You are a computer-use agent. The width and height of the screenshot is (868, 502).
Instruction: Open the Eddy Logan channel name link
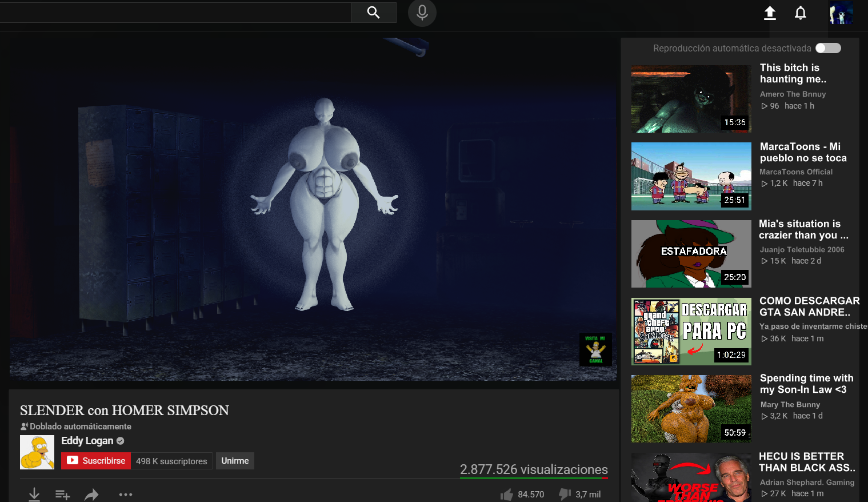[x=87, y=441]
